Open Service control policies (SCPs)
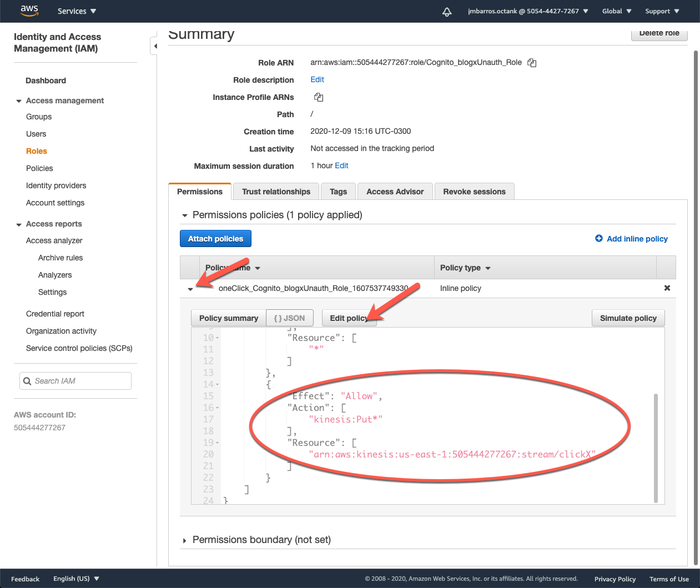This screenshot has height=588, width=700. point(79,348)
